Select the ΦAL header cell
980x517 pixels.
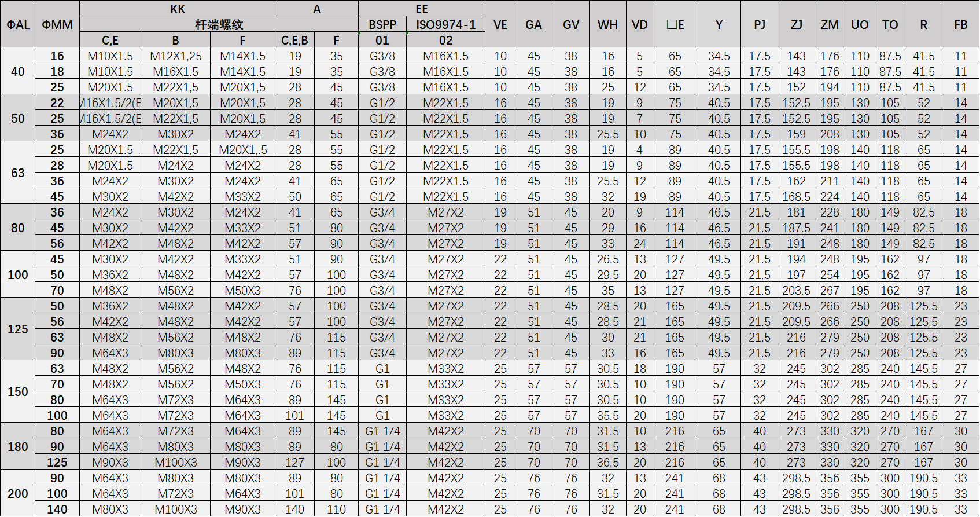point(17,24)
